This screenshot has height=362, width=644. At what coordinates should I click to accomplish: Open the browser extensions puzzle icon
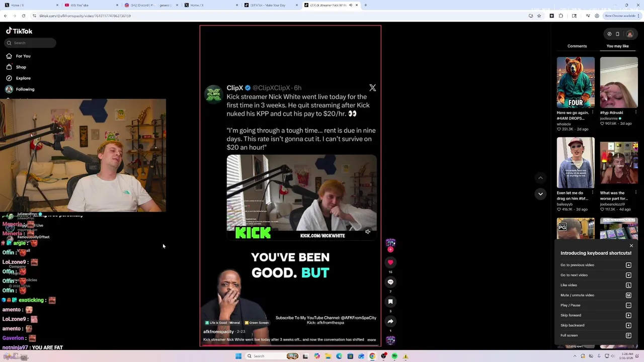[x=561, y=16]
